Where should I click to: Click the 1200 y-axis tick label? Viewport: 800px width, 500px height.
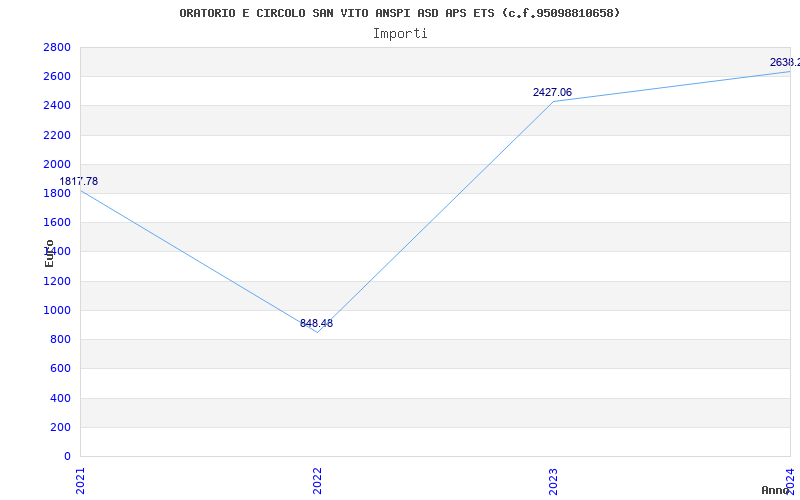(x=57, y=282)
